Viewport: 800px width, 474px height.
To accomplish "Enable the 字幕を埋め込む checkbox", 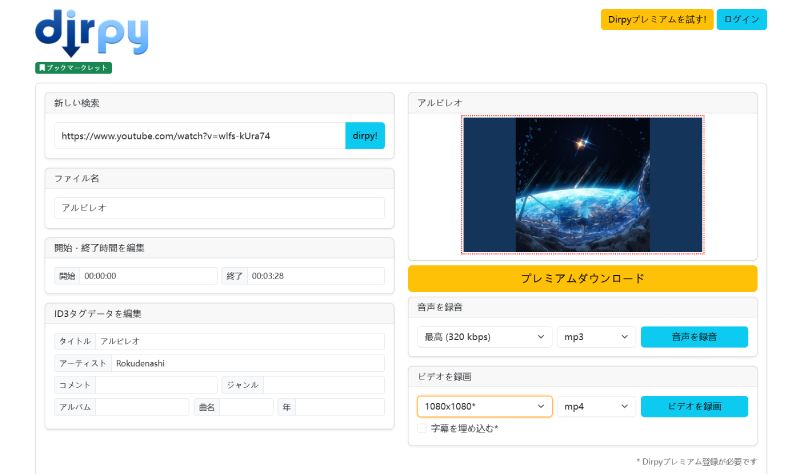I will [x=422, y=428].
